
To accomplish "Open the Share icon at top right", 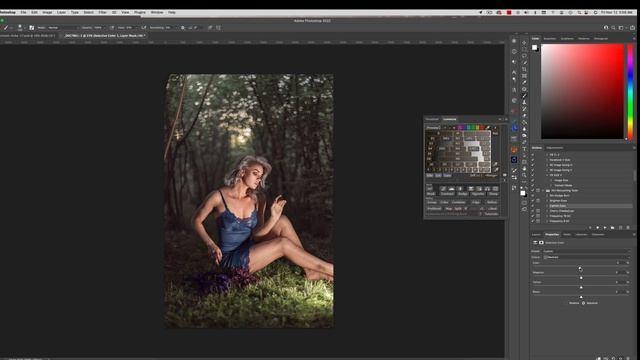I will click(632, 28).
